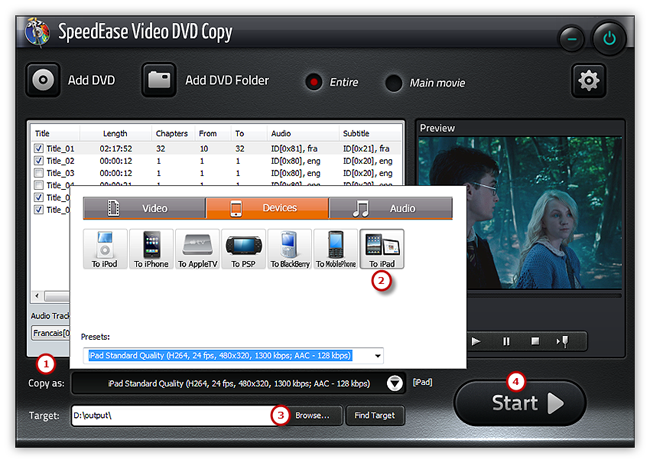Click the Copy as profile text field
Screen dimensions: 650x463
238,383
